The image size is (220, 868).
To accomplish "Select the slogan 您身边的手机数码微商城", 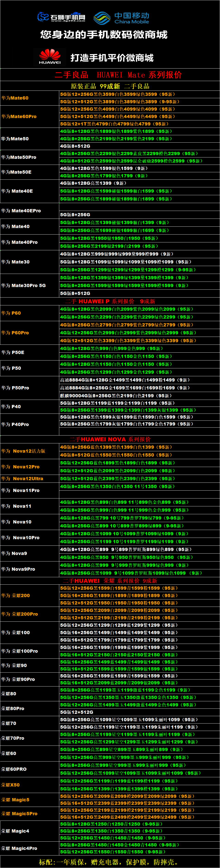I will tap(104, 34).
